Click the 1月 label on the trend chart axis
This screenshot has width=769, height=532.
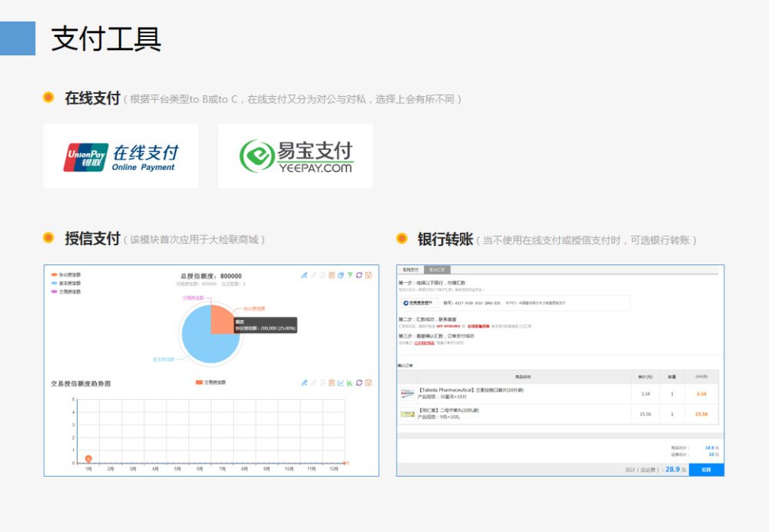tap(88, 469)
